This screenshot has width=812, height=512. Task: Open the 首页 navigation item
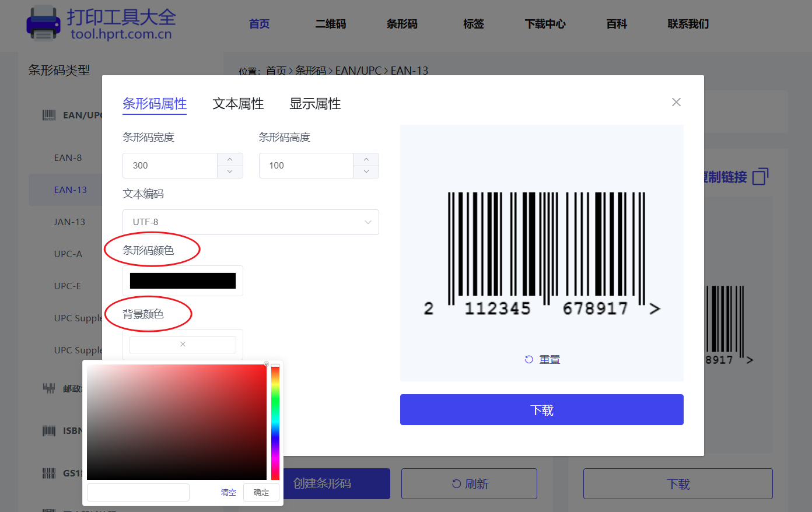click(x=259, y=24)
